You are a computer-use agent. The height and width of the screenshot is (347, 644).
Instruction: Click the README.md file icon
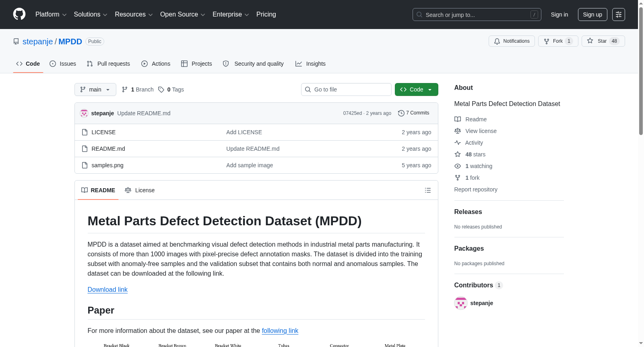pos(85,149)
